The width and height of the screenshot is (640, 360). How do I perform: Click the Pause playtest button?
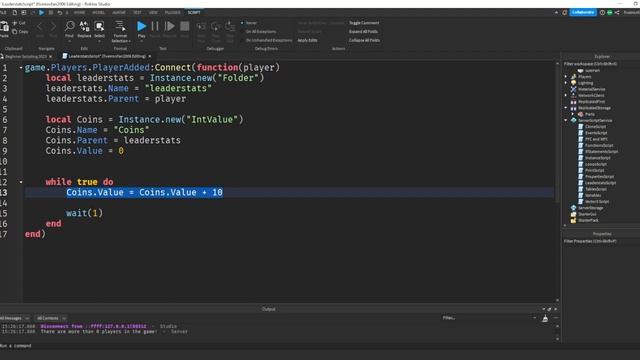pyautogui.click(x=155, y=27)
